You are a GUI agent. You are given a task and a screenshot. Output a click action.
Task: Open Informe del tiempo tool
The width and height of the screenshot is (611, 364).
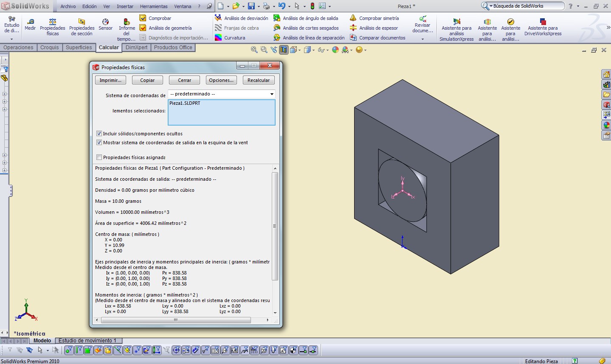pos(127,30)
